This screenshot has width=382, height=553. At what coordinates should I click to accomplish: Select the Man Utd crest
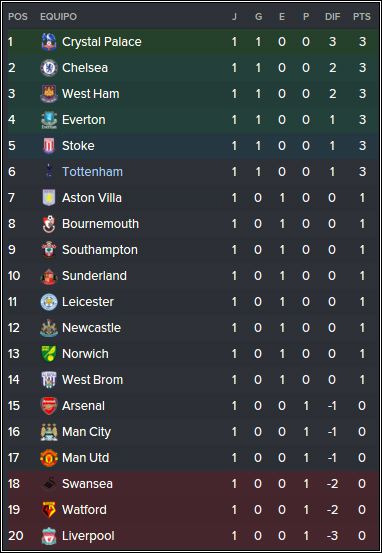click(x=49, y=458)
